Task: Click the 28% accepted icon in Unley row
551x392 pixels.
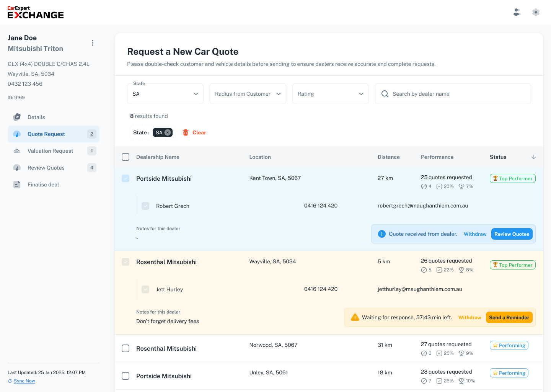Action: (439, 381)
